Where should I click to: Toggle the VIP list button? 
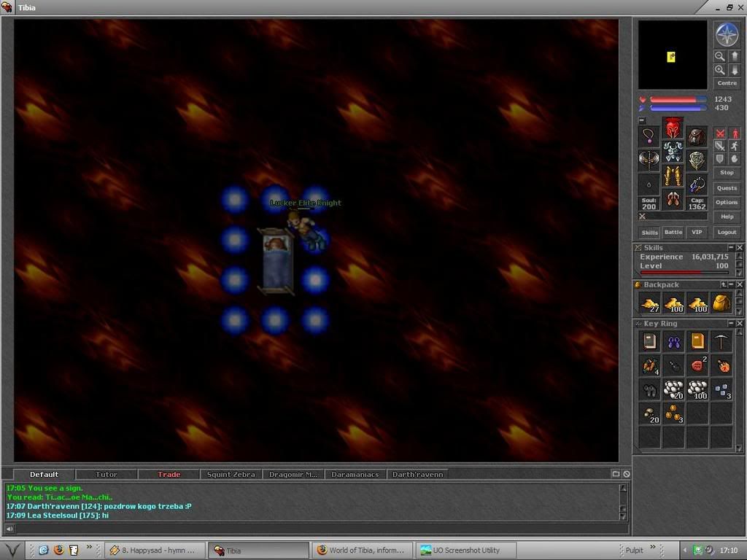pyautogui.click(x=697, y=233)
